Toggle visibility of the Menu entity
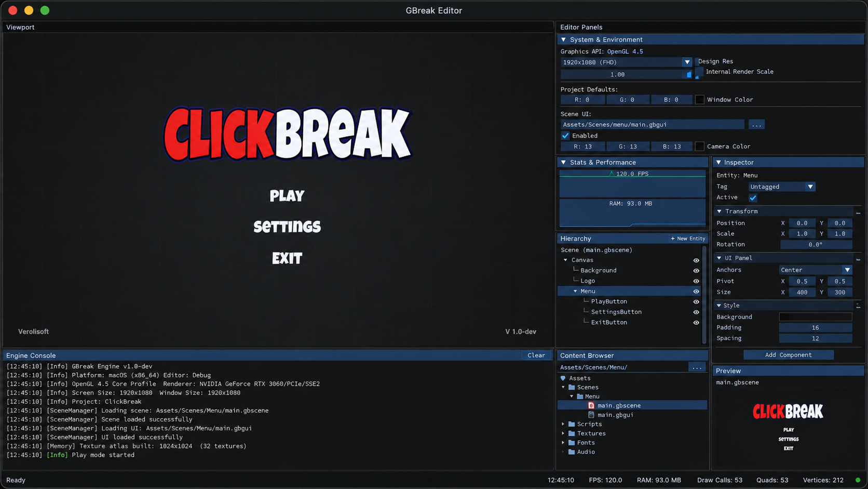Screen dimensions: 868x489 [x=696, y=292]
